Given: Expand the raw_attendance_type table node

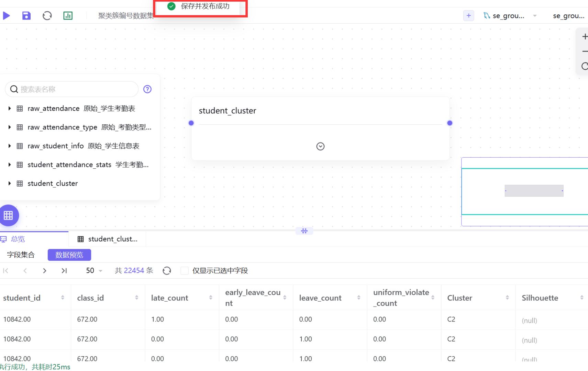Looking at the screenshot, I should coord(10,127).
